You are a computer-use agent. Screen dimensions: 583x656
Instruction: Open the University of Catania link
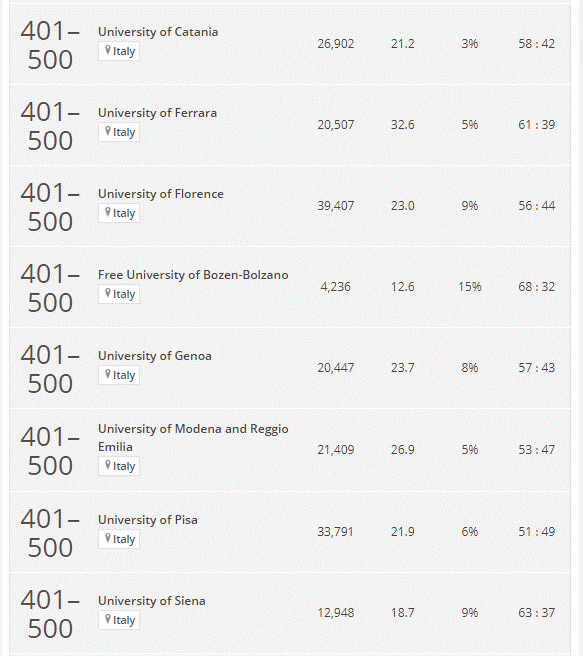(158, 32)
